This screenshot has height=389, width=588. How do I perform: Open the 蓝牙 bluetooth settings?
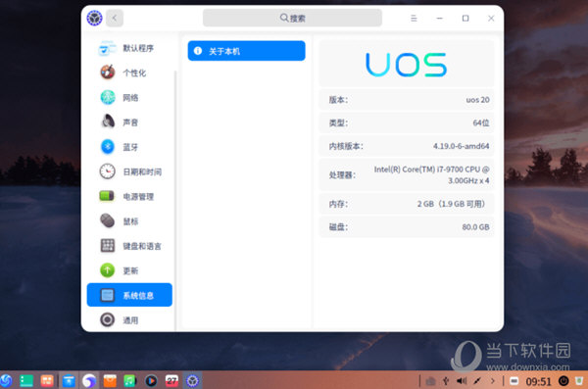point(129,147)
